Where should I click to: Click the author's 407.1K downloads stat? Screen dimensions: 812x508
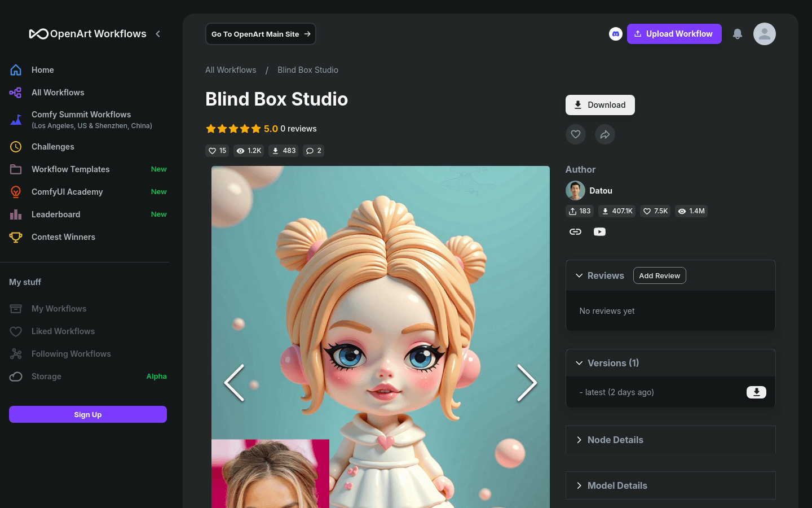point(617,211)
